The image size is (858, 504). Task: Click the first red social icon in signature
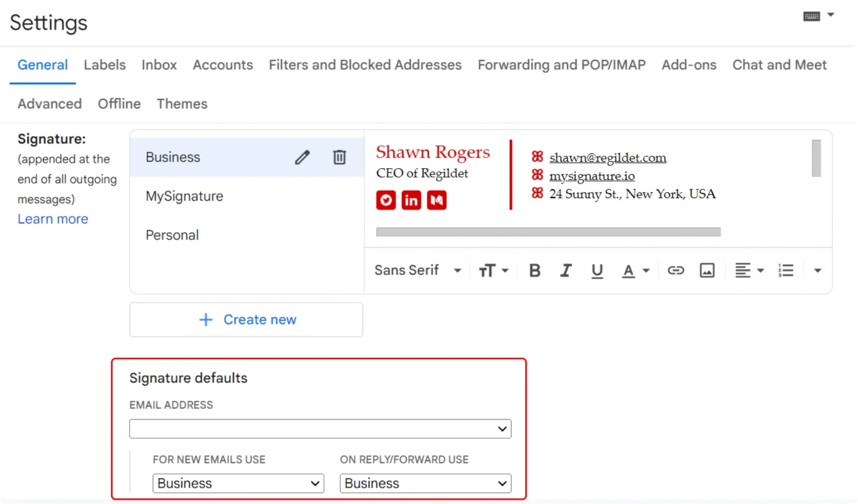click(386, 200)
